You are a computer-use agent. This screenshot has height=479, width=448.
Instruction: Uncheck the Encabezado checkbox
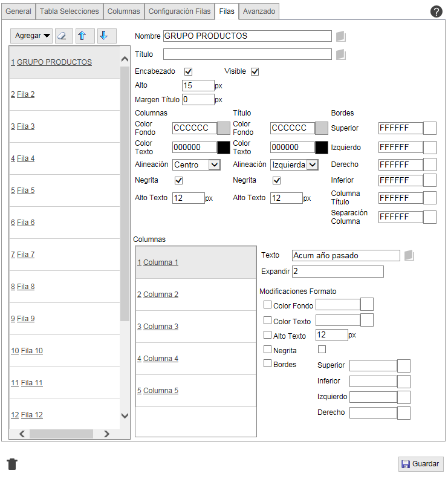click(x=188, y=71)
